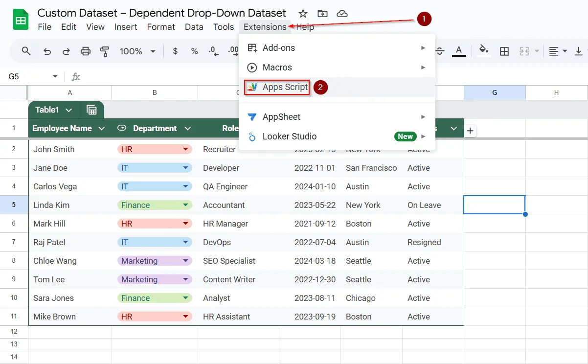Open Chloe Wang's Marketing dropdown

tap(185, 261)
